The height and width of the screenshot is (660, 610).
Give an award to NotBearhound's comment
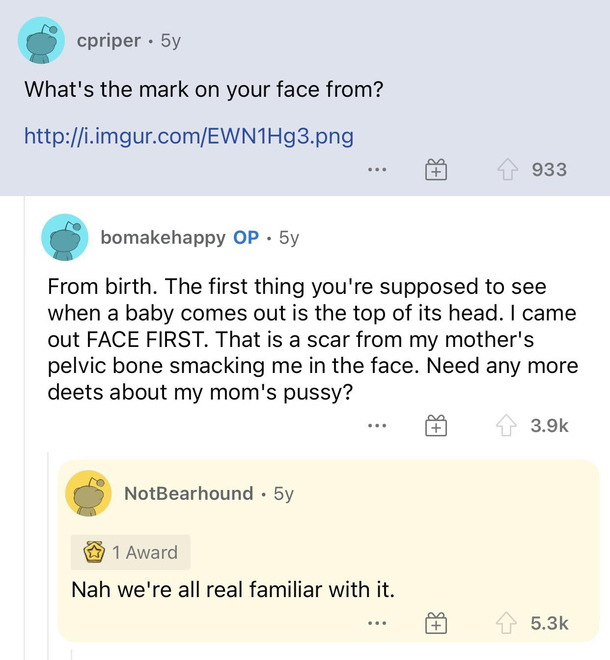tap(436, 623)
